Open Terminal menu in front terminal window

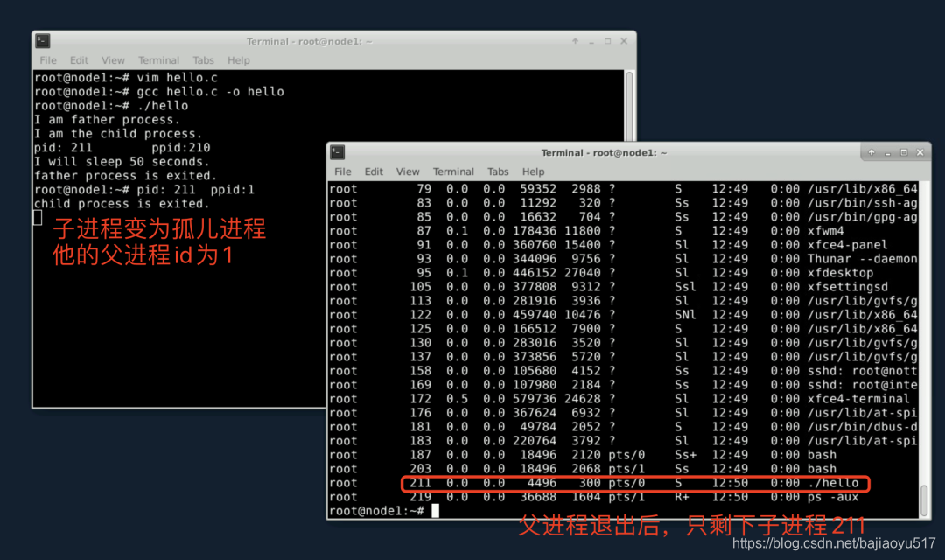[x=453, y=171]
